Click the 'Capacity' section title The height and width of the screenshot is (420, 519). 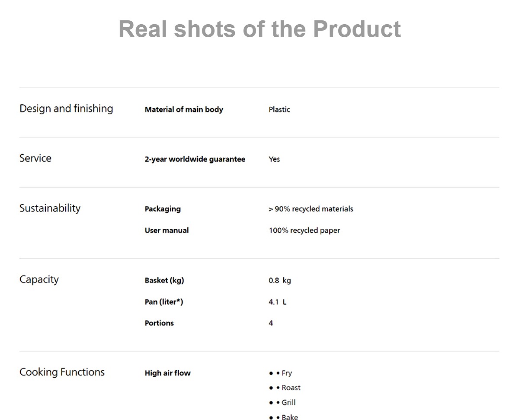(39, 279)
